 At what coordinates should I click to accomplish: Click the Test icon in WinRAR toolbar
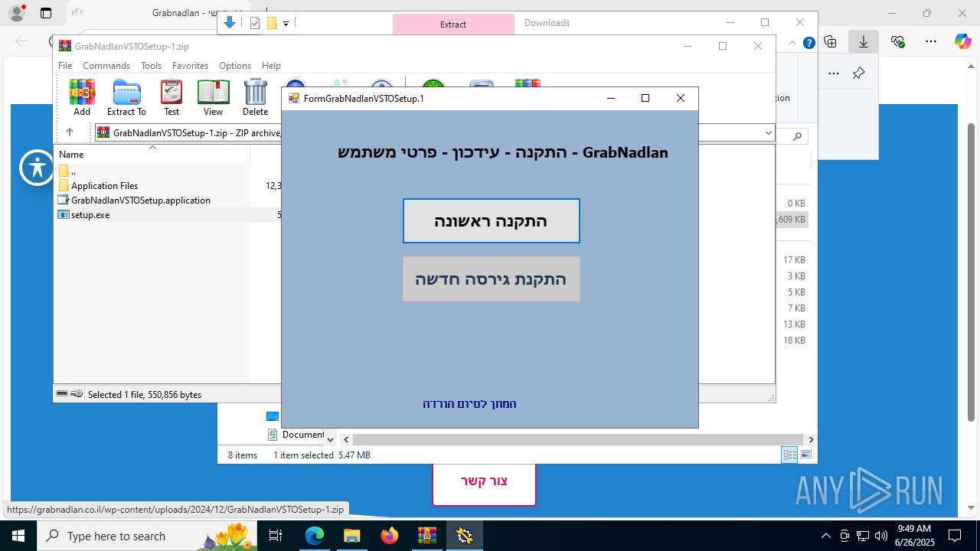pyautogui.click(x=171, y=97)
